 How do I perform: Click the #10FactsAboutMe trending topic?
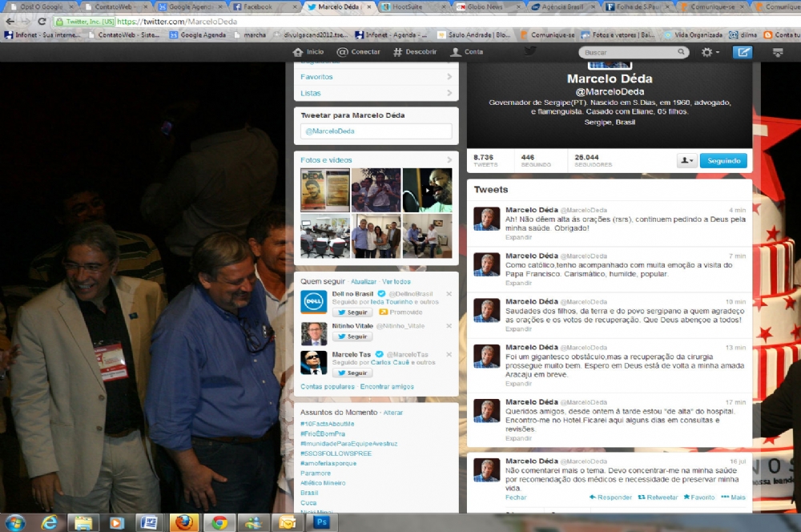(327, 424)
